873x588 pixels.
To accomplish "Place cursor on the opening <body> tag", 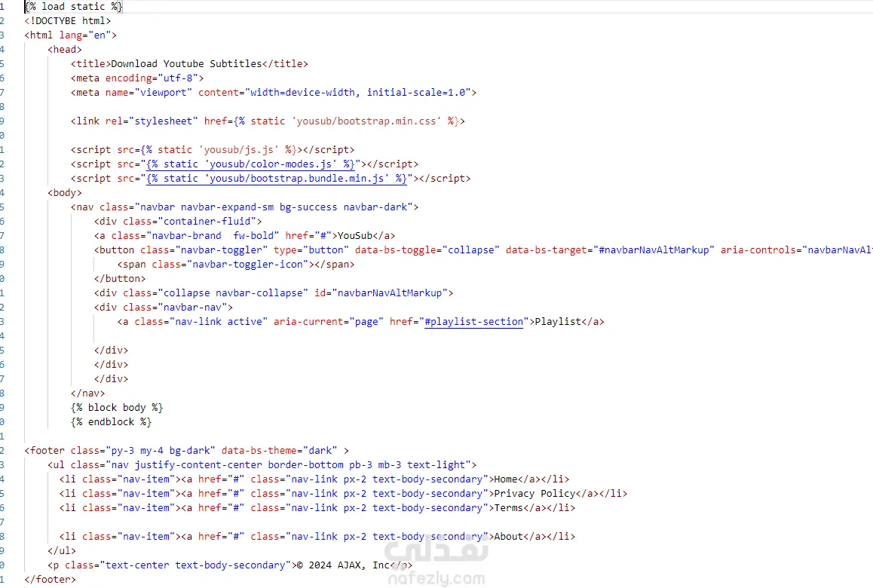I will click(x=65, y=193).
